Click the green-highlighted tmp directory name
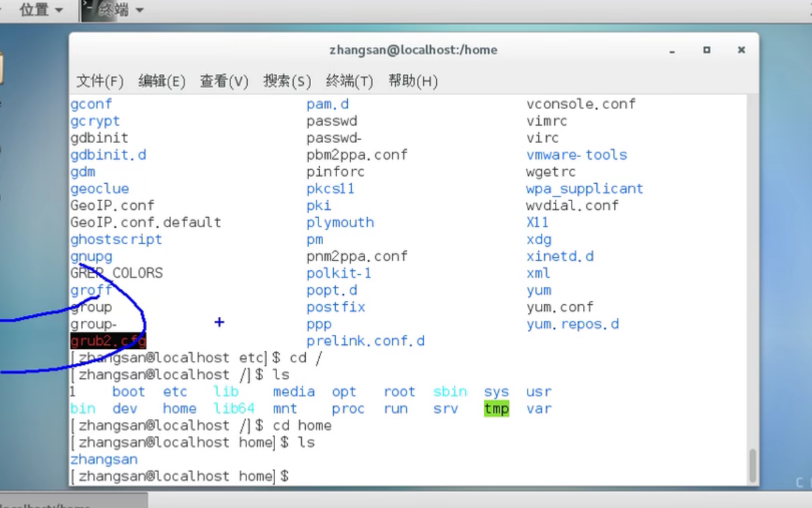This screenshot has width=812, height=508. 496,408
